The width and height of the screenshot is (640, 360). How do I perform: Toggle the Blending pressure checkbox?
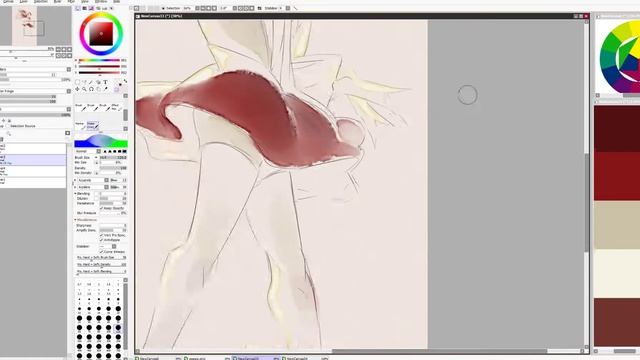(x=97, y=193)
